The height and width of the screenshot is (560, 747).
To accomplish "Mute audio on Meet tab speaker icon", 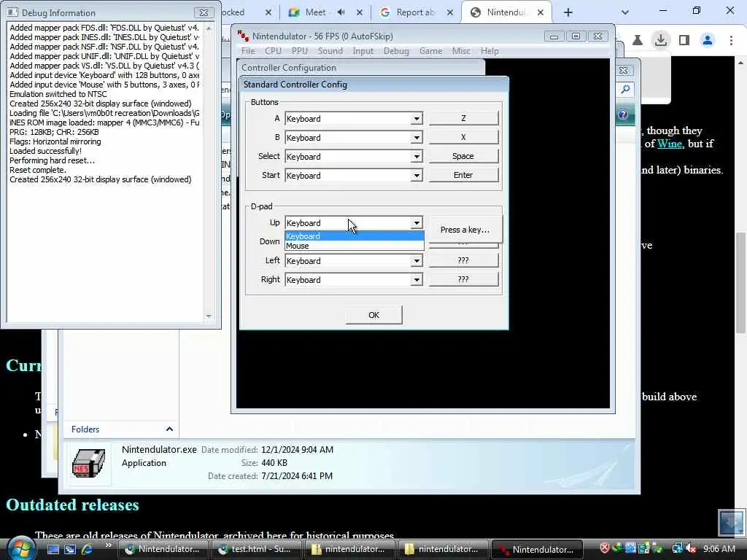I will 341,12.
